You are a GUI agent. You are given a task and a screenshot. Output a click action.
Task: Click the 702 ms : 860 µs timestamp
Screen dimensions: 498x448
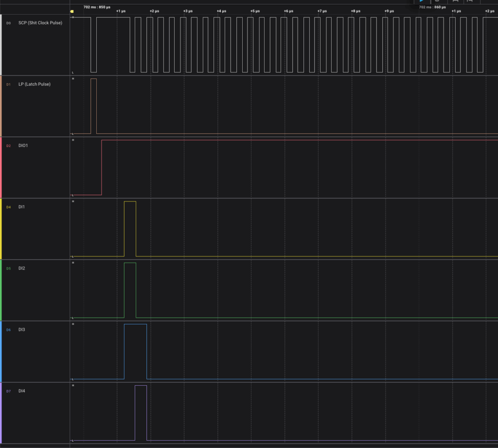pyautogui.click(x=432, y=7)
